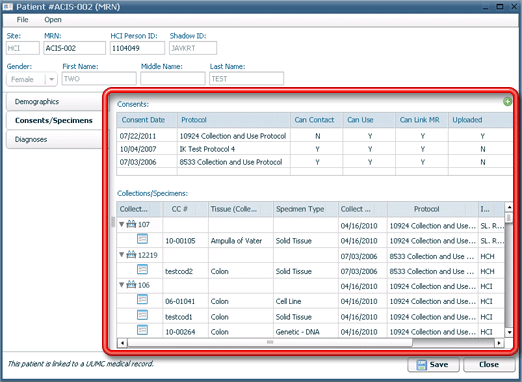The width and height of the screenshot is (522, 382).
Task: Click the Shadow ID field
Action: 193,48
